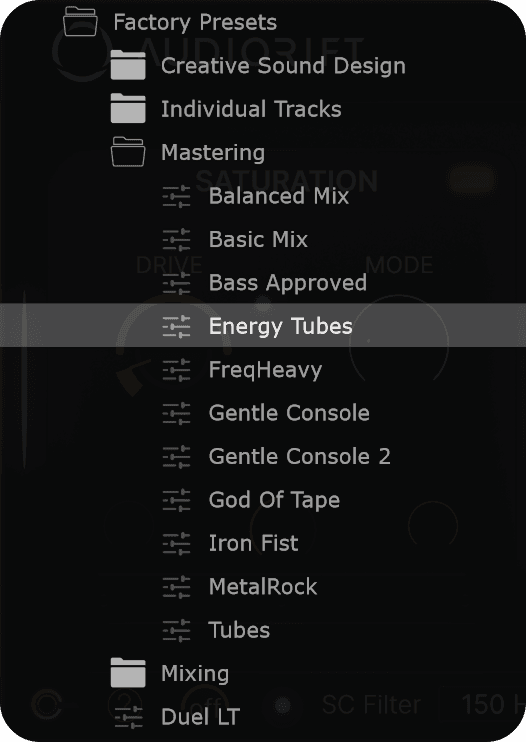Click the Mixing folder icon
The width and height of the screenshot is (526, 742).
pos(128,673)
